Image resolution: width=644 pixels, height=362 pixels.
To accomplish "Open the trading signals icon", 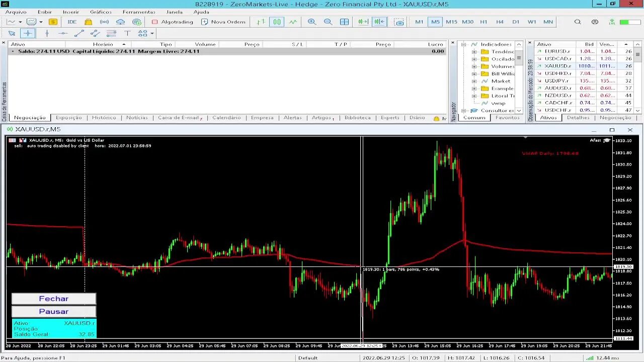I will tap(104, 22).
